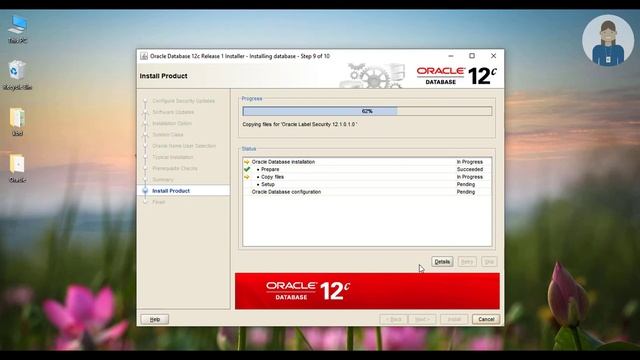Click the In Progress status for Copy files
This screenshot has width=640, height=360.
click(469, 177)
